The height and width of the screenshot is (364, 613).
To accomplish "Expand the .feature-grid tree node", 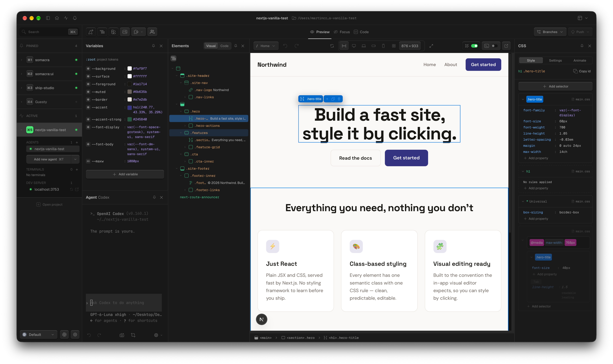I will click(x=185, y=147).
